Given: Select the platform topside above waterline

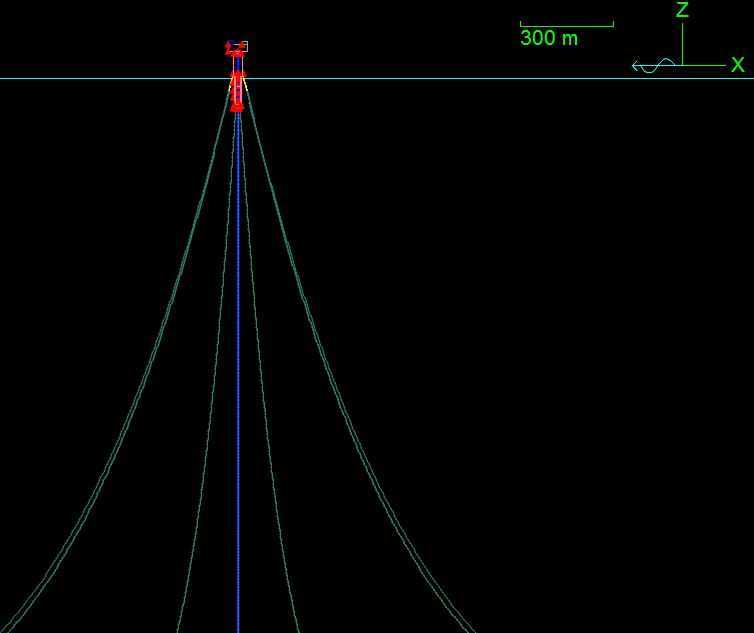Looking at the screenshot, I should click(x=237, y=50).
